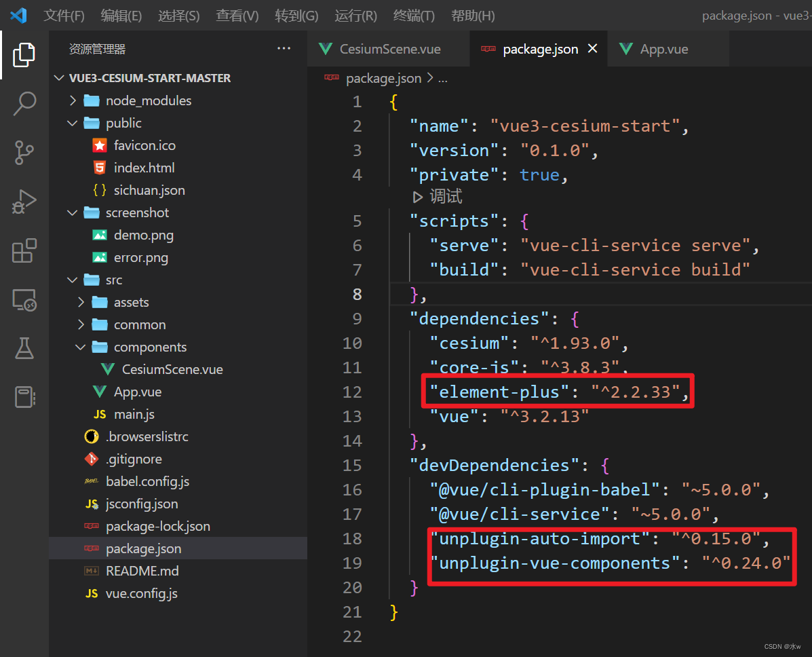Expand the common folder
Image resolution: width=812 pixels, height=657 pixels.
pos(81,325)
